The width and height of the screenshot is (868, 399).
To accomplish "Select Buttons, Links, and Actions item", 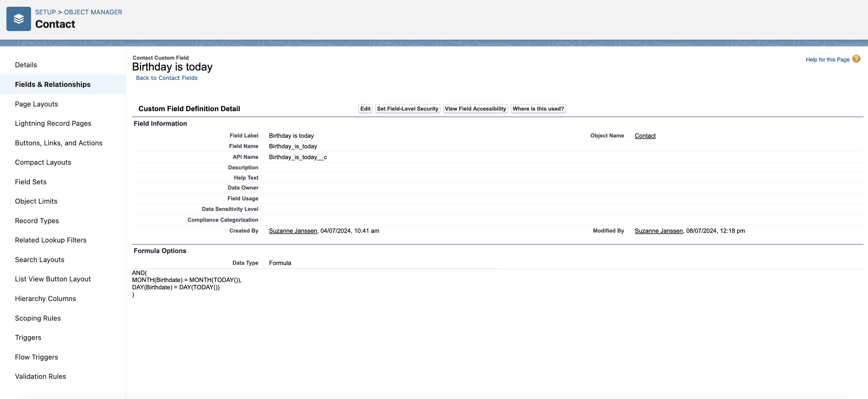I will [x=59, y=143].
